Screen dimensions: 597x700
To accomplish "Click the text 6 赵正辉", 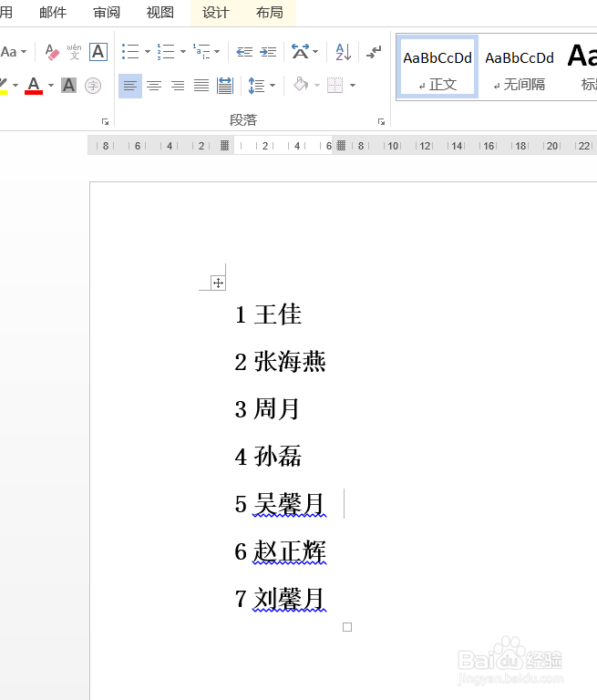I will pos(280,551).
